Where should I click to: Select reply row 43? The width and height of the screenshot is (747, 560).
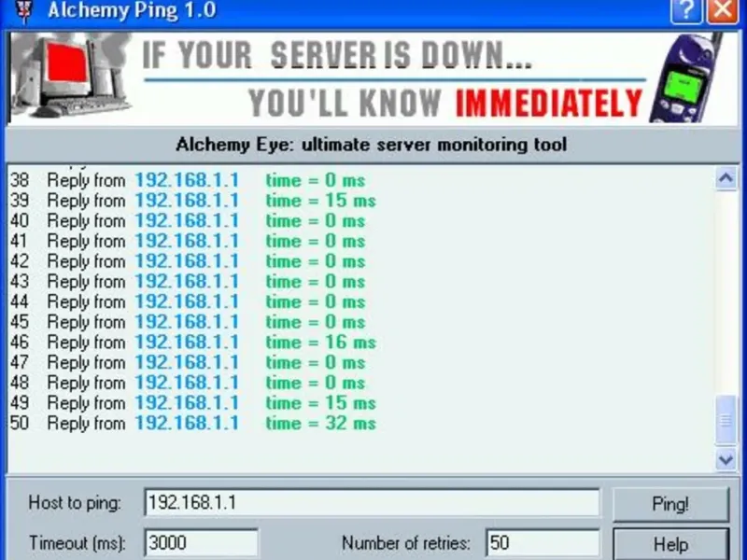[x=188, y=282]
